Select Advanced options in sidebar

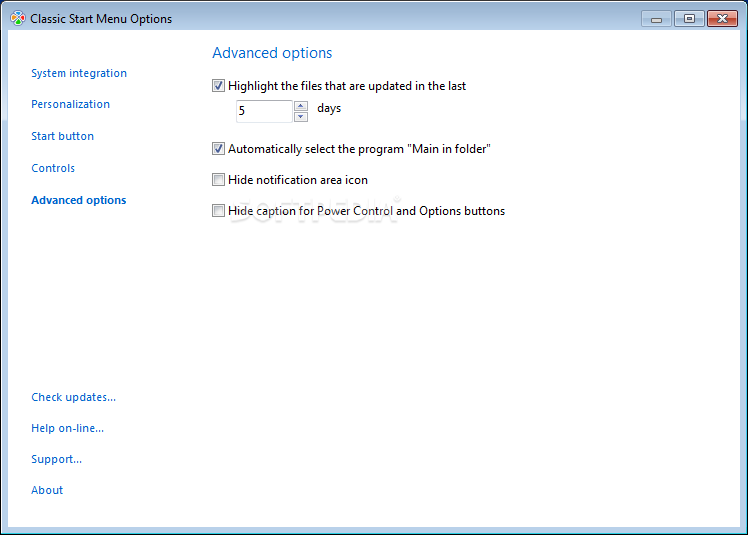click(79, 200)
